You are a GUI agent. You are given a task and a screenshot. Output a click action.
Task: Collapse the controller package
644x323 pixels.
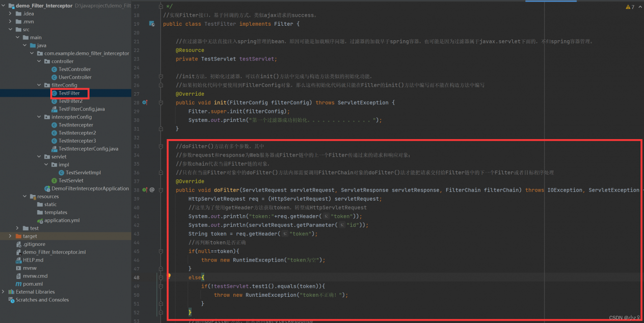click(x=40, y=61)
